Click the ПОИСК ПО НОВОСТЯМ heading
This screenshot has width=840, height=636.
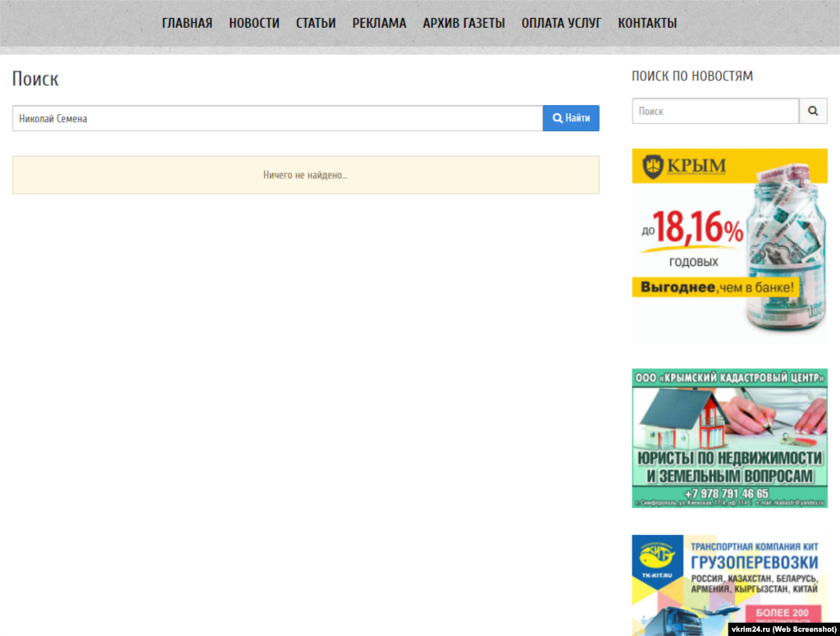(x=692, y=76)
